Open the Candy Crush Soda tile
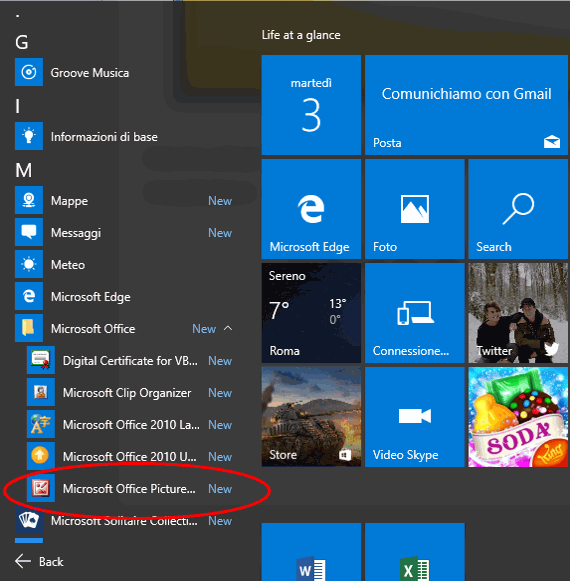Image resolution: width=570 pixels, height=581 pixels. 518,417
